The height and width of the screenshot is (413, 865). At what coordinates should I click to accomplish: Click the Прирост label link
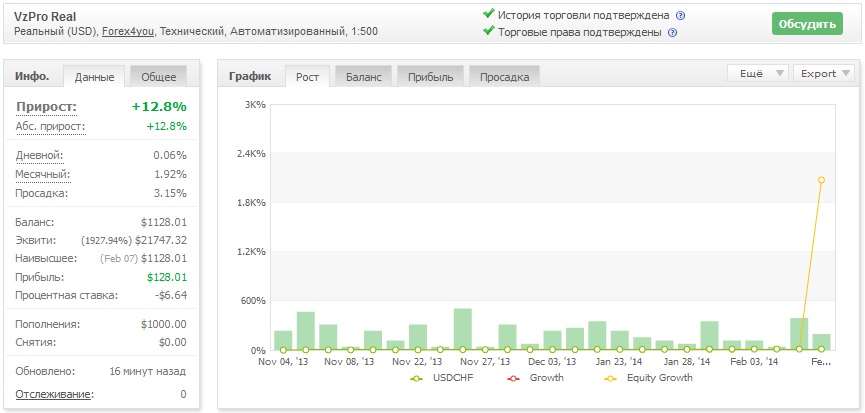46,107
